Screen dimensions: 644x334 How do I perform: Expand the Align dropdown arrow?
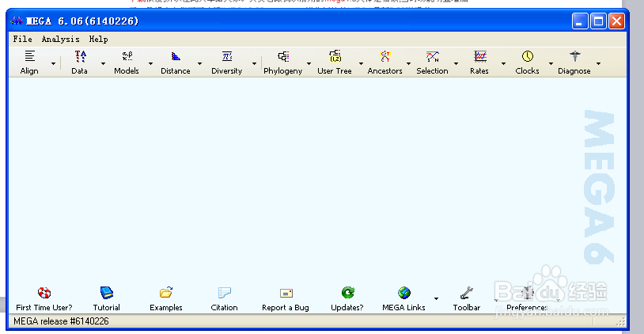click(53, 63)
